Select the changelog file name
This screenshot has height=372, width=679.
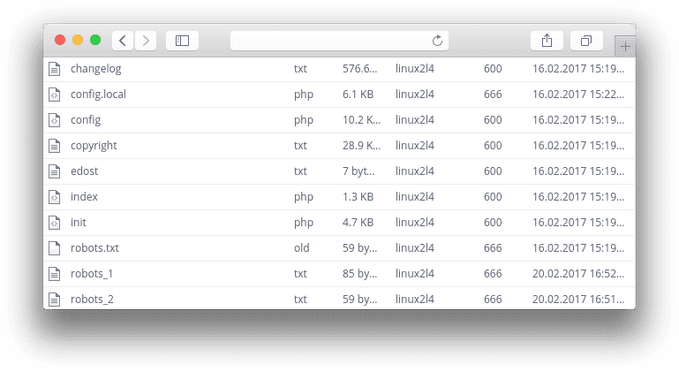[96, 69]
